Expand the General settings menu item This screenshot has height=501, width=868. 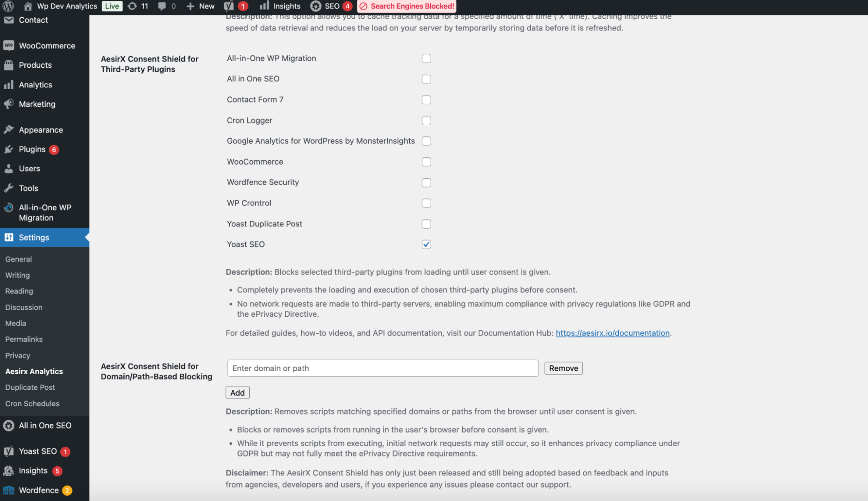(19, 259)
